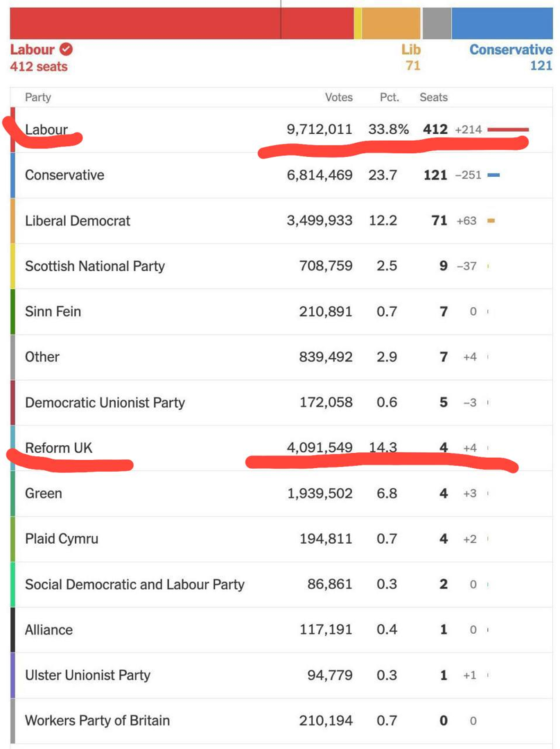The height and width of the screenshot is (749, 560).
Task: Click the Lib label above the bar
Action: click(411, 50)
